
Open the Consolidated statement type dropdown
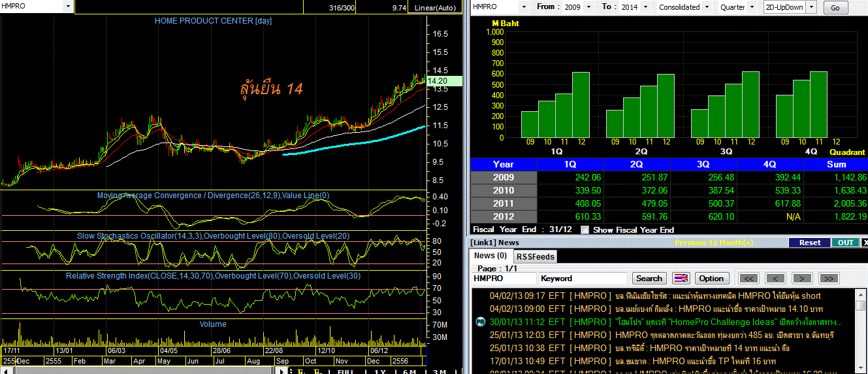click(x=705, y=7)
